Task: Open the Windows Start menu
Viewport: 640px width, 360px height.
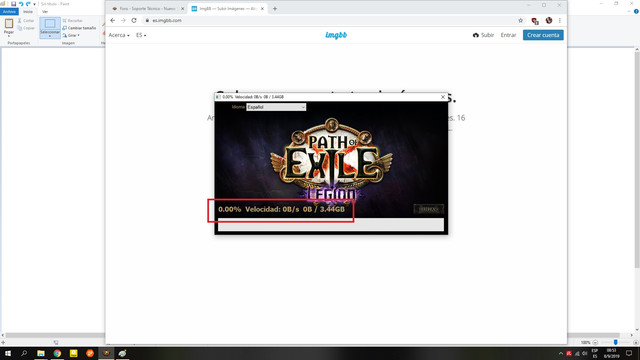Action: (x=8, y=353)
